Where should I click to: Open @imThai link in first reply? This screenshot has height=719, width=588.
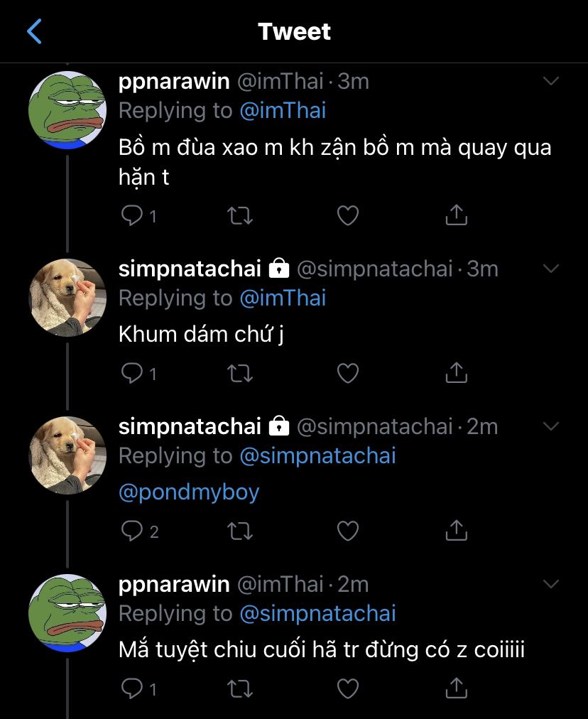point(283,111)
